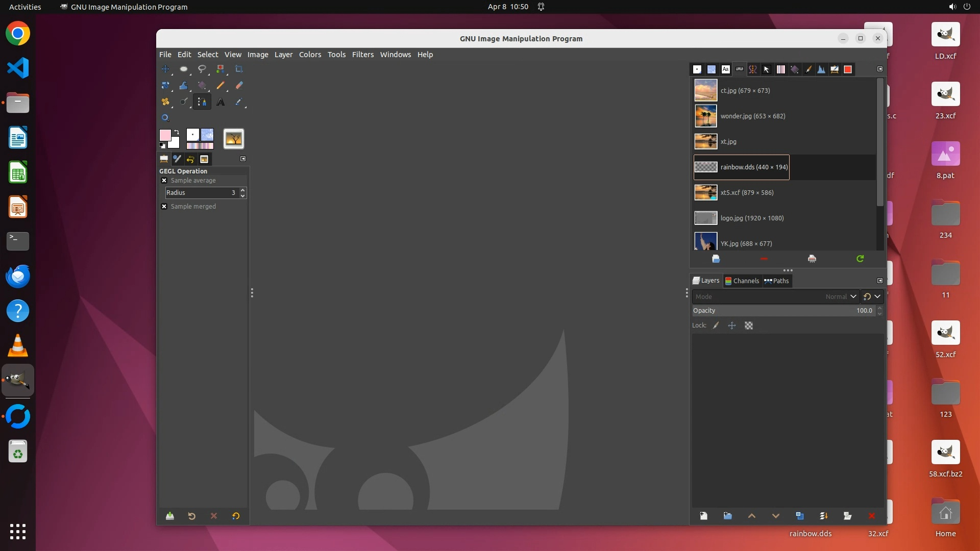The image size is (980, 551).
Task: Open the layers dock tab menu arrow
Action: [x=879, y=281]
